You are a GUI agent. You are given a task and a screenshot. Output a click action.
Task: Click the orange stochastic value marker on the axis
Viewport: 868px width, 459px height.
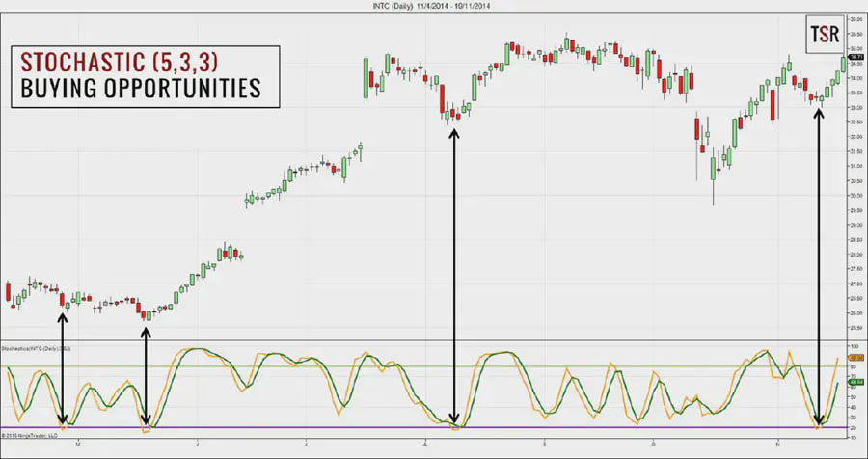856,358
